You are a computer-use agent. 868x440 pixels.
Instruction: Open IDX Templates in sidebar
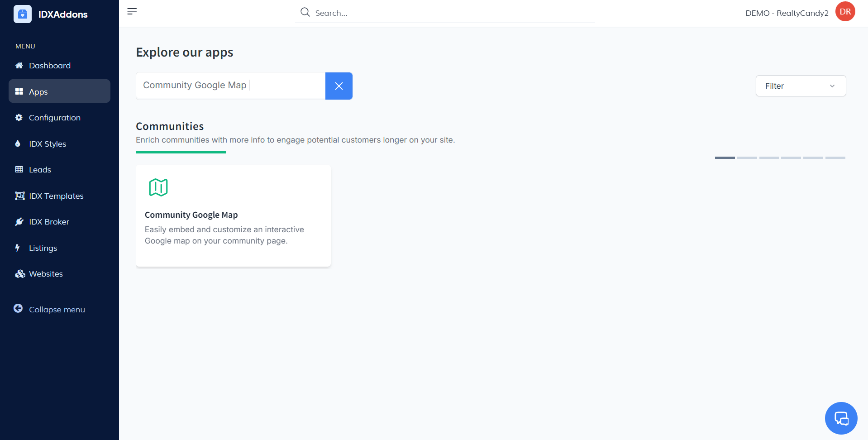point(56,196)
